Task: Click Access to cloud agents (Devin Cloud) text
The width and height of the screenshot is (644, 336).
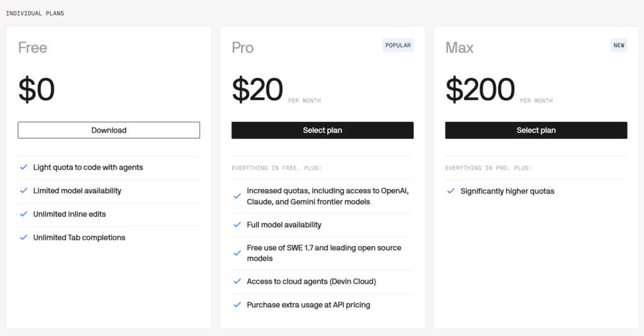Action: 311,281
